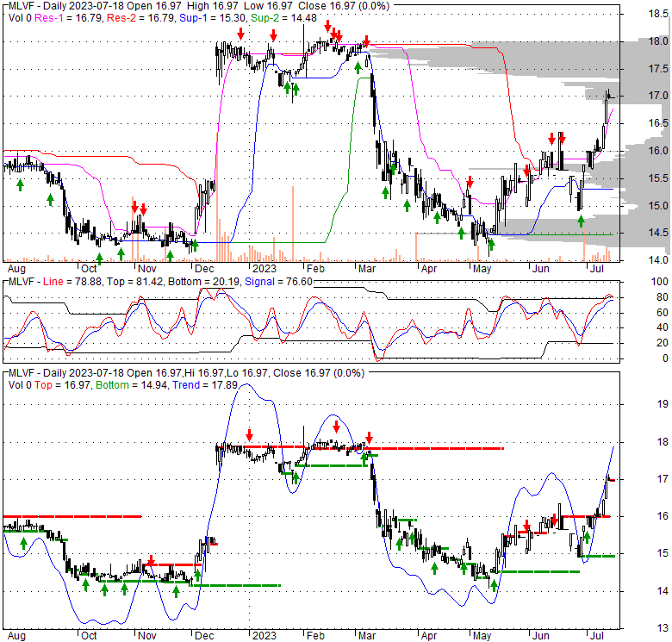
Task: Click the 16.0 price axis label
Action: [658, 151]
